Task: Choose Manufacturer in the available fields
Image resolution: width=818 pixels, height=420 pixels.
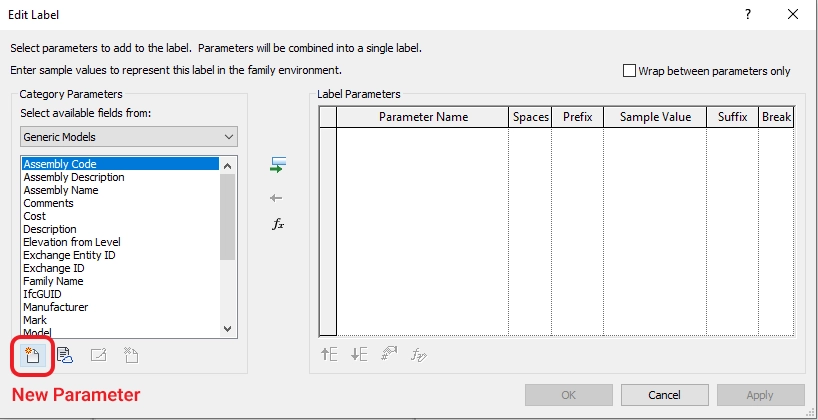Action: coord(56,307)
